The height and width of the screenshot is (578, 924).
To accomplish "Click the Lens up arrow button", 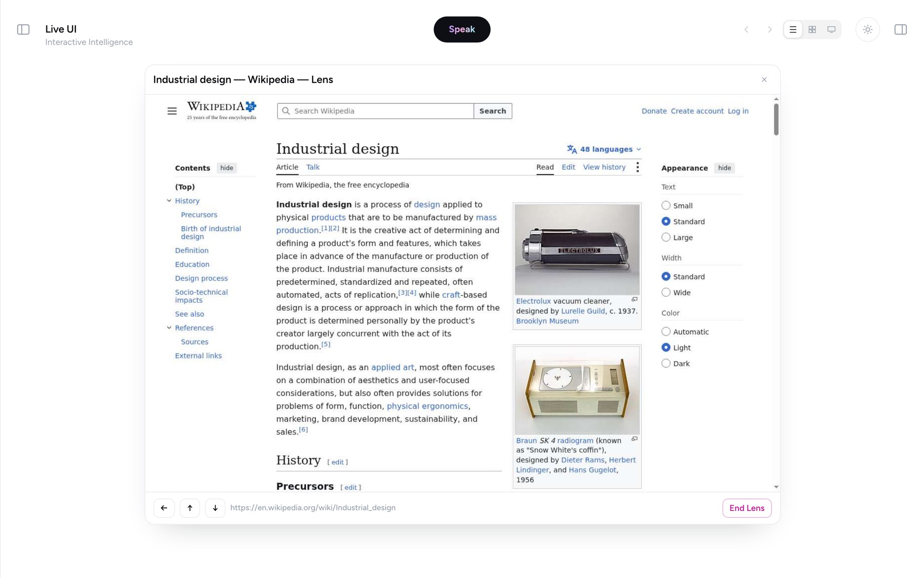I will pyautogui.click(x=190, y=508).
